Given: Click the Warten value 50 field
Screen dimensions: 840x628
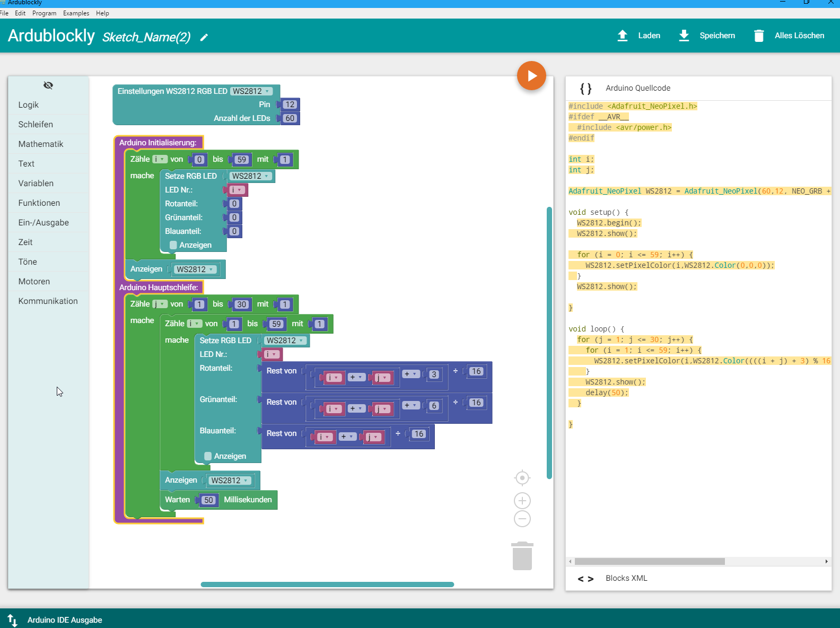Looking at the screenshot, I should point(208,500).
